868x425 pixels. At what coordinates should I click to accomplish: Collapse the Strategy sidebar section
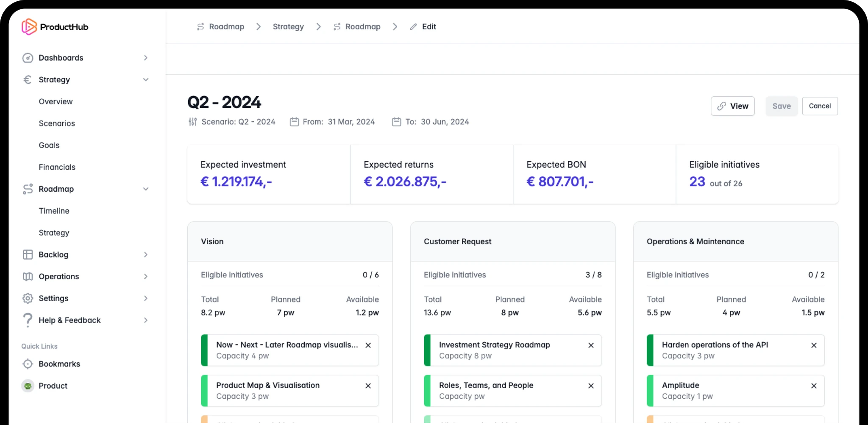click(145, 80)
